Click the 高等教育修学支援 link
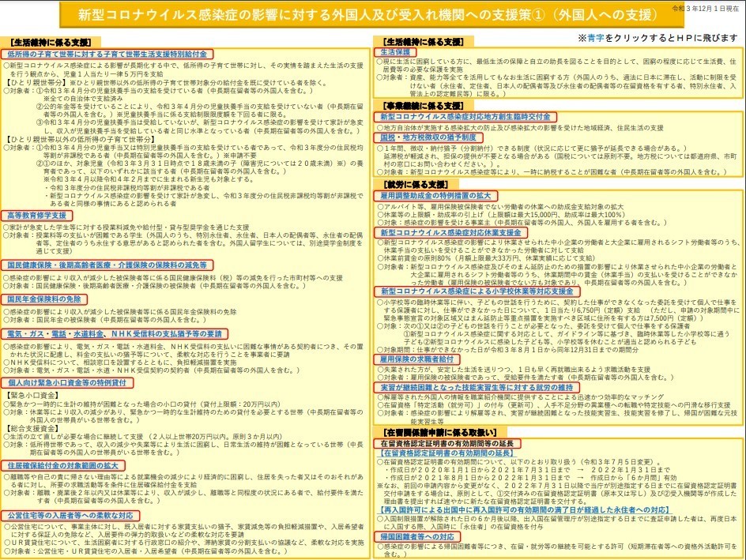This screenshot has width=746, height=560. (x=36, y=216)
